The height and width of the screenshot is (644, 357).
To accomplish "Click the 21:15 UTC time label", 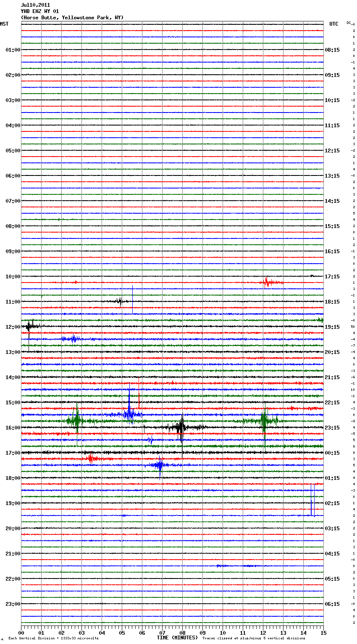I will coord(332,377).
